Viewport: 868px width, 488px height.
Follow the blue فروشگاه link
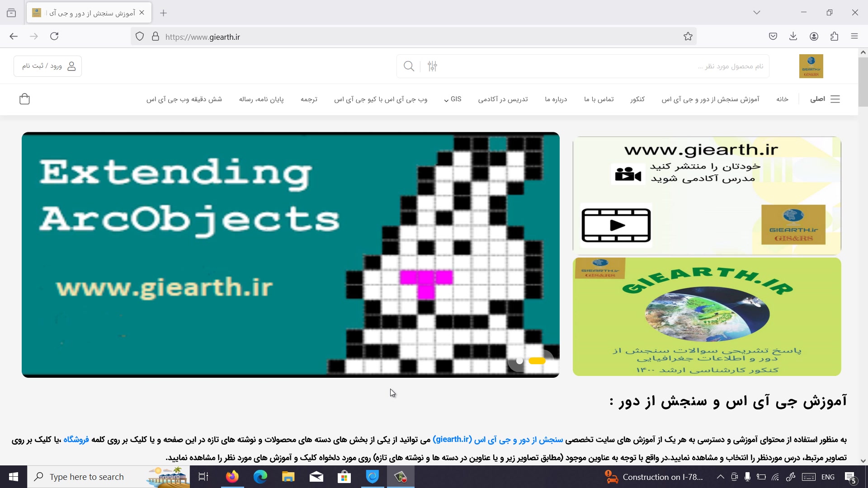tap(76, 440)
